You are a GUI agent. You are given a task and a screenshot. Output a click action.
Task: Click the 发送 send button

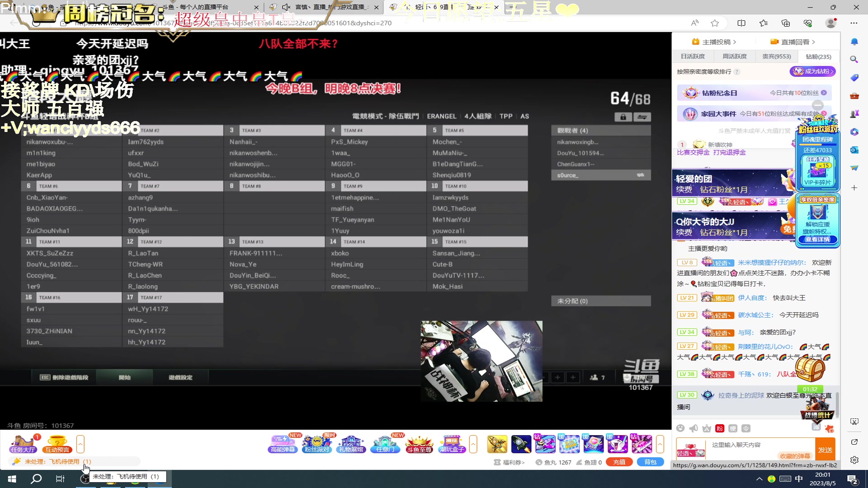825,450
